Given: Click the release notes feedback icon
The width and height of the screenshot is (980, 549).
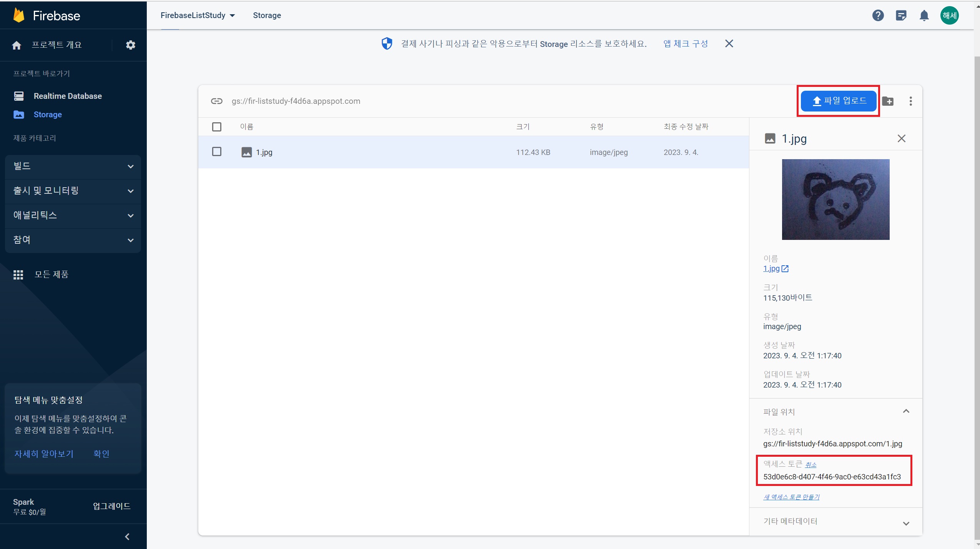Looking at the screenshot, I should [x=901, y=15].
